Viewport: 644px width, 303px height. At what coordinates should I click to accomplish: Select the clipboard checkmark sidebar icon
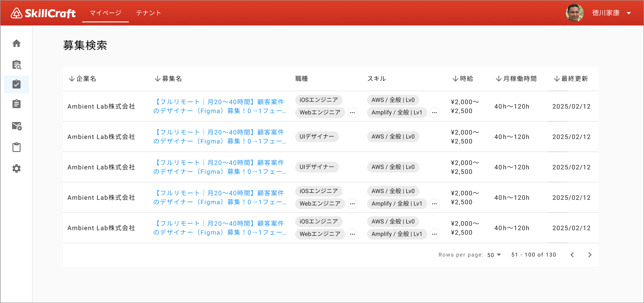(17, 84)
